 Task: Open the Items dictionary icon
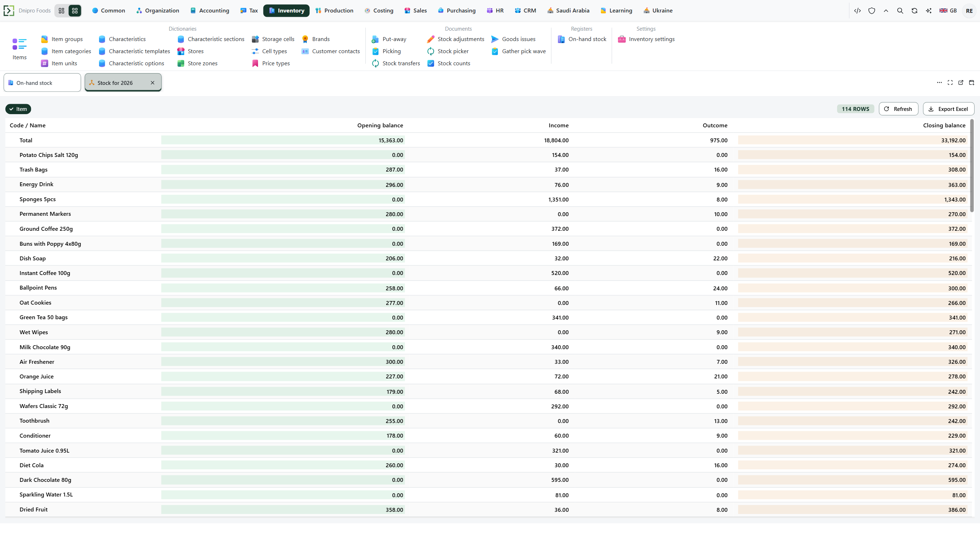pos(19,49)
